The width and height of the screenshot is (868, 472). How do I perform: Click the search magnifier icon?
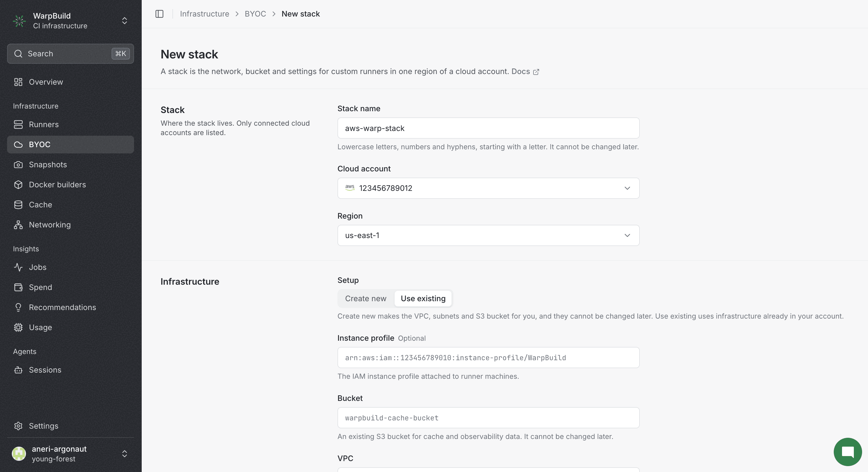coord(18,53)
